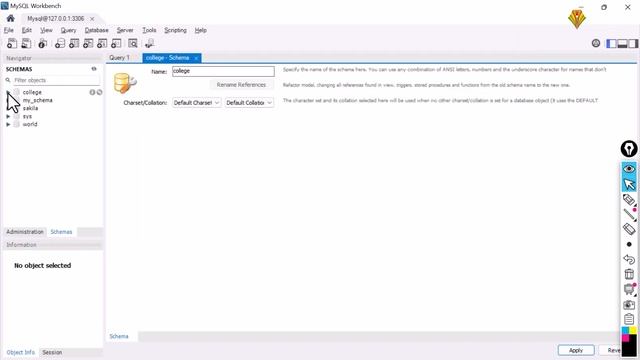Select the Schemas navigator tab
The width and height of the screenshot is (640, 360).
[61, 232]
